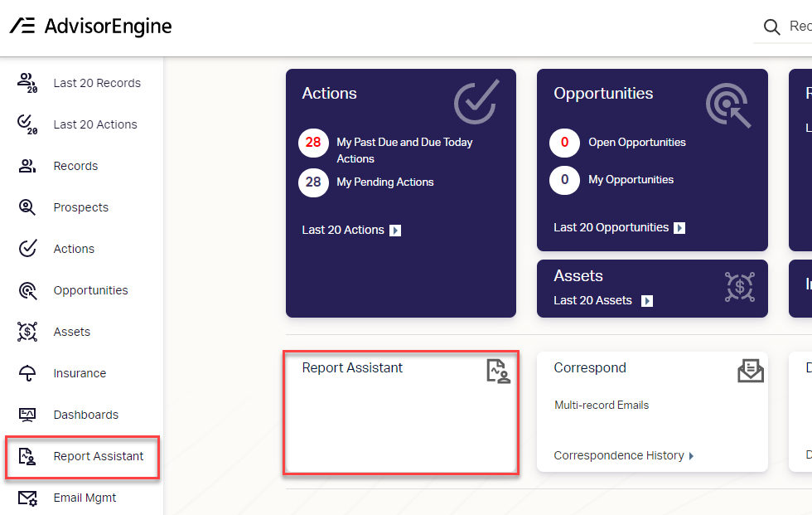Screen dimensions: 812x515
Task: Open Open Opportunities link
Action: [637, 142]
